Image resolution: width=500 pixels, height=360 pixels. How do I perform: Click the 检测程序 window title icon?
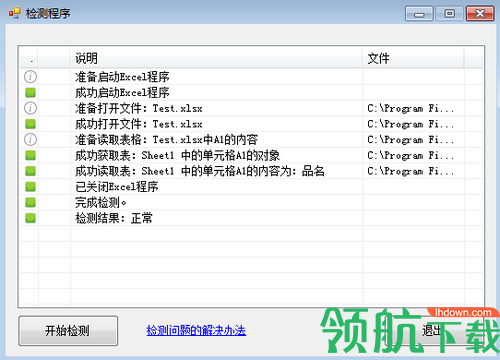(15, 13)
